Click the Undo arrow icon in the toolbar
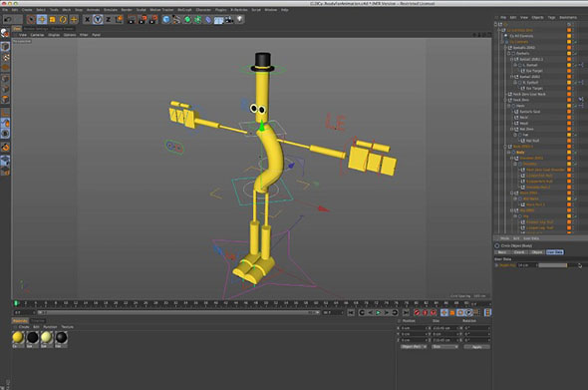The width and height of the screenshot is (588, 390). click(8, 20)
